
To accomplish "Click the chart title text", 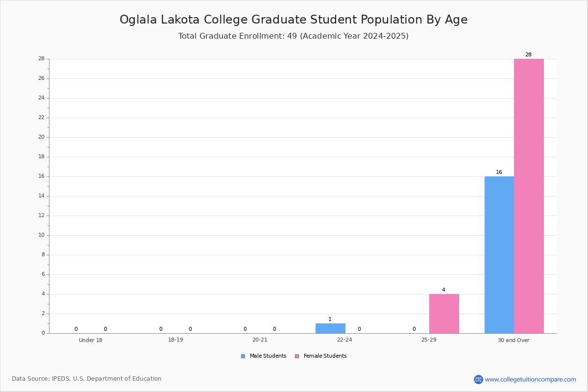I will (x=294, y=20).
